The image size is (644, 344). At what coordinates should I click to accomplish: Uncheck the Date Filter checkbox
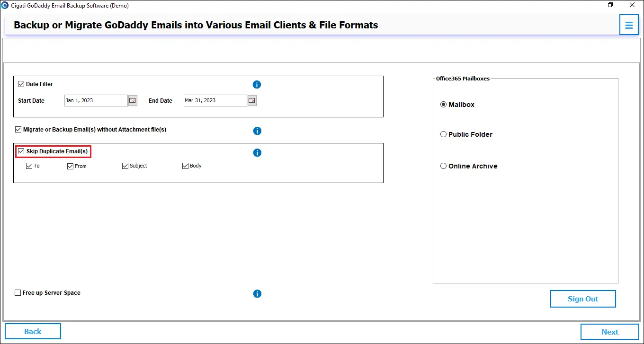click(x=21, y=84)
